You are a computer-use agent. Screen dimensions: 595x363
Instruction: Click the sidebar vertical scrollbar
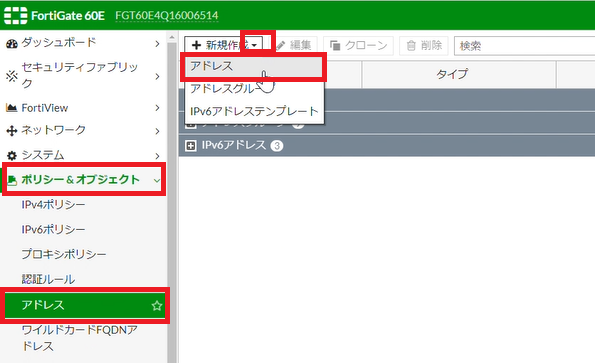click(x=172, y=197)
